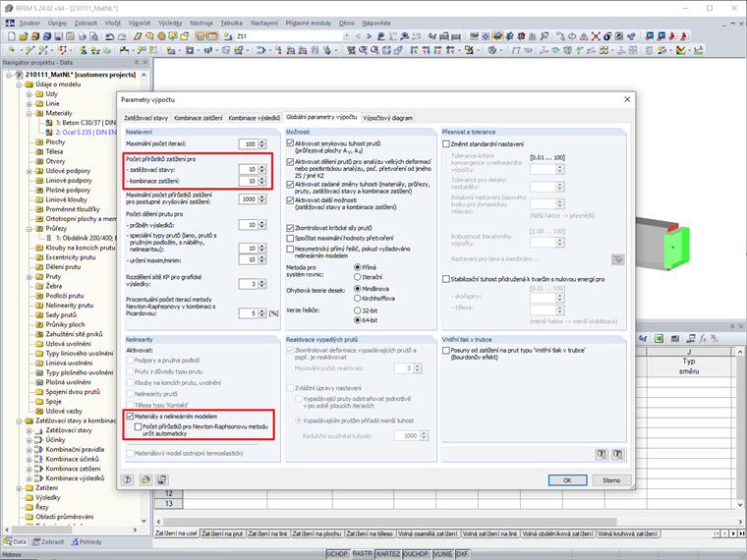Open the Zobrazit navigator tab

pos(48,542)
